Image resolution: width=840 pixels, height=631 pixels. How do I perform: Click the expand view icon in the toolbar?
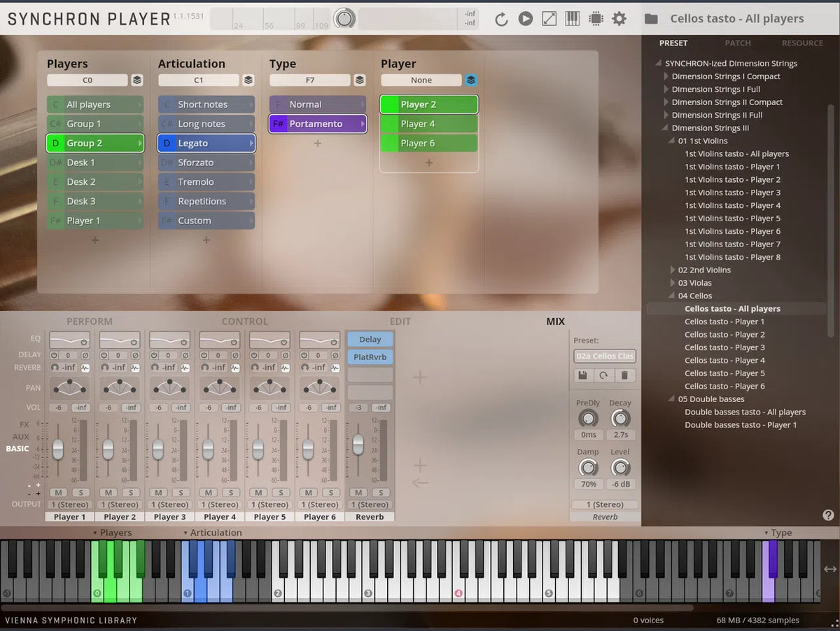(549, 19)
